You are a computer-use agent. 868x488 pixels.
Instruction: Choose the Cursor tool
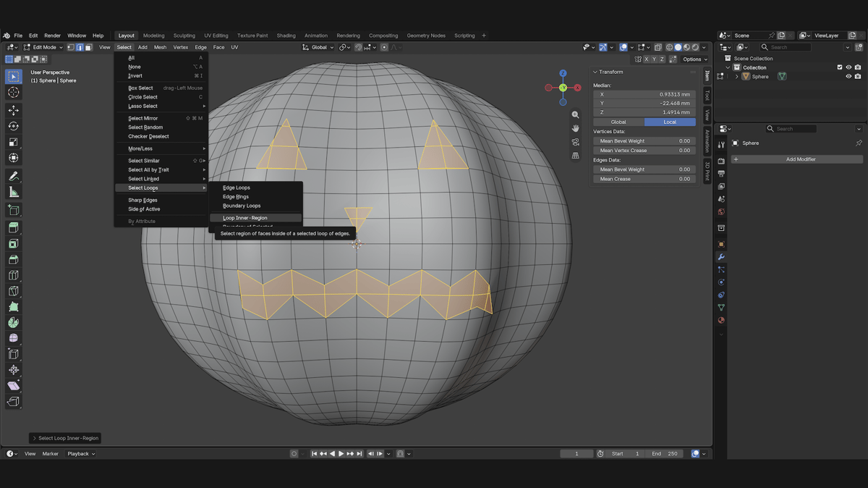pyautogui.click(x=13, y=93)
